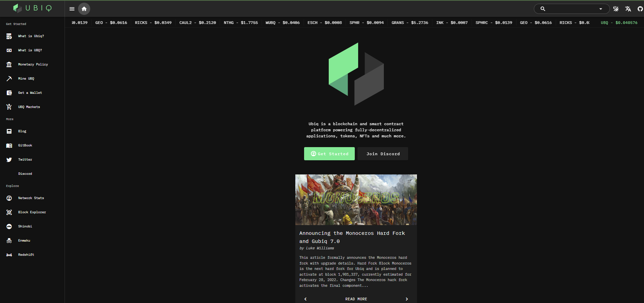Click the author name Luke Williams
This screenshot has height=303, width=644.
(320, 248)
